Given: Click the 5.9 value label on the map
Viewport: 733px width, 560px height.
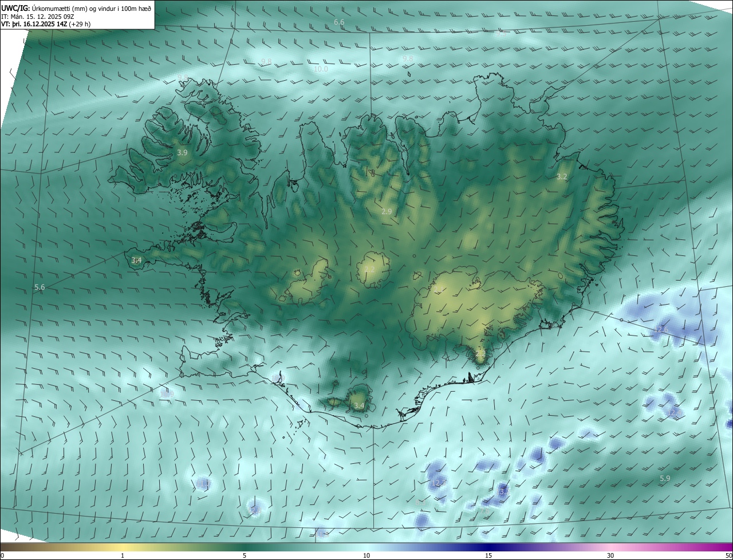Looking at the screenshot, I should [665, 479].
